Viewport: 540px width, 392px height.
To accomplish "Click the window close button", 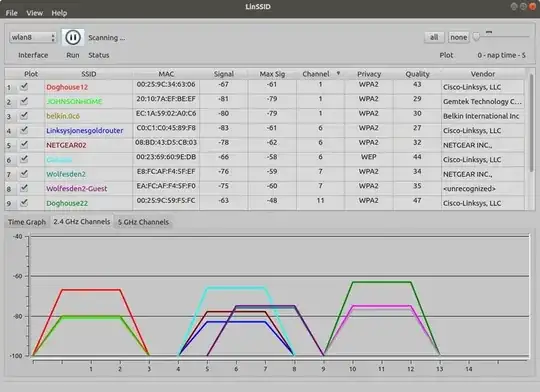I will 533,7.
